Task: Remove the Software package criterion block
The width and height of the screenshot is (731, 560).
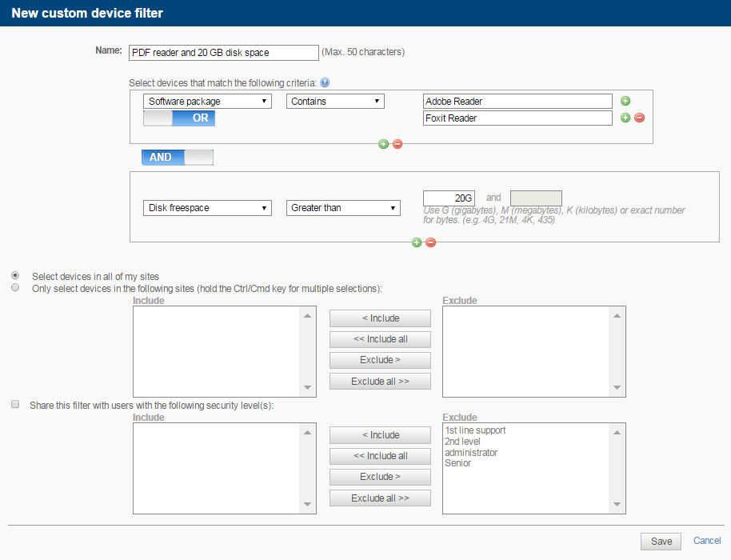Action: tap(397, 144)
